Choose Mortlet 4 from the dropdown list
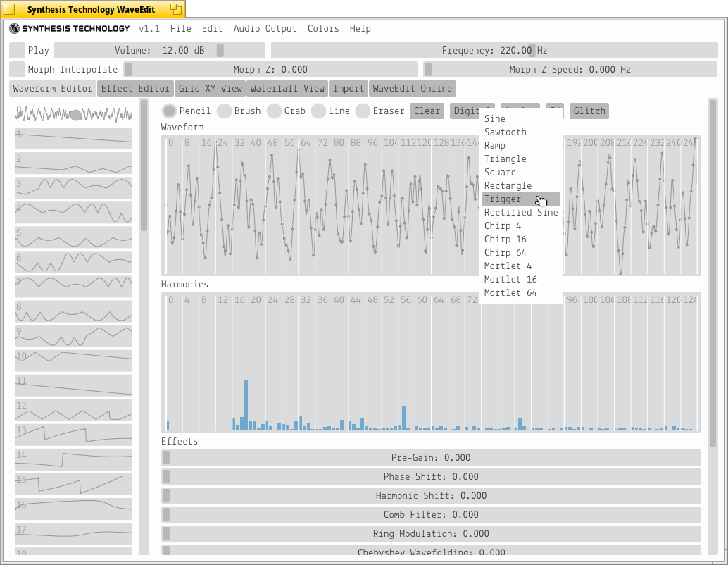 [x=520, y=266]
